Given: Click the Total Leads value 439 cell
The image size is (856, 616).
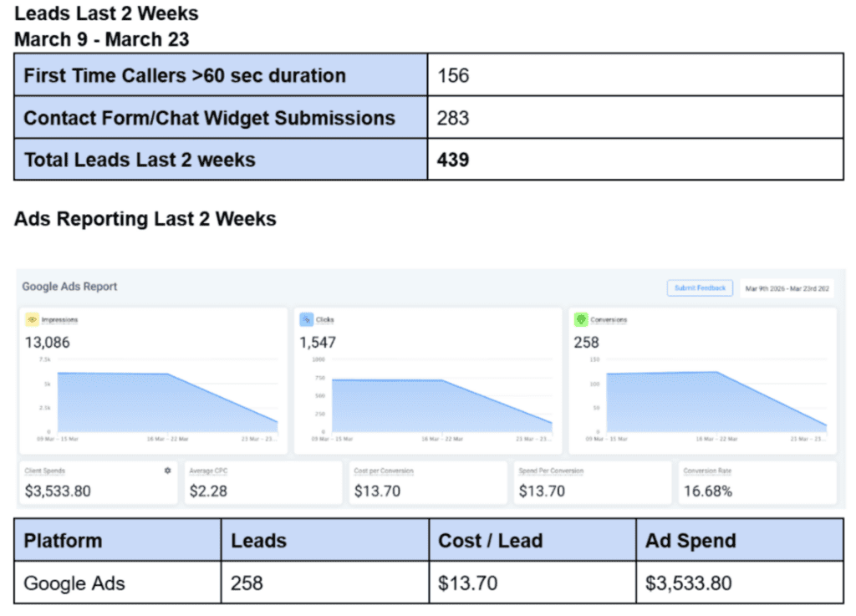Looking at the screenshot, I should (635, 160).
